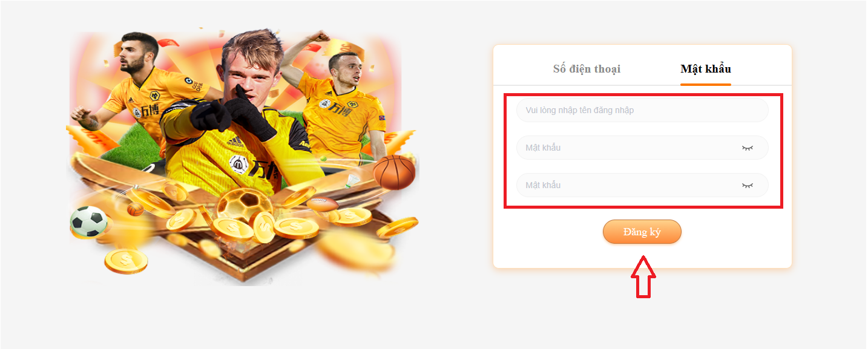Toggle visibility of the confirm password field
Image resolution: width=868 pixels, height=349 pixels.
[748, 186]
